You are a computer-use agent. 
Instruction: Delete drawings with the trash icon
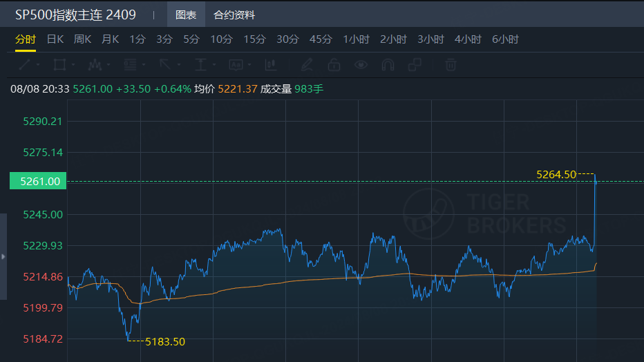[x=451, y=65]
